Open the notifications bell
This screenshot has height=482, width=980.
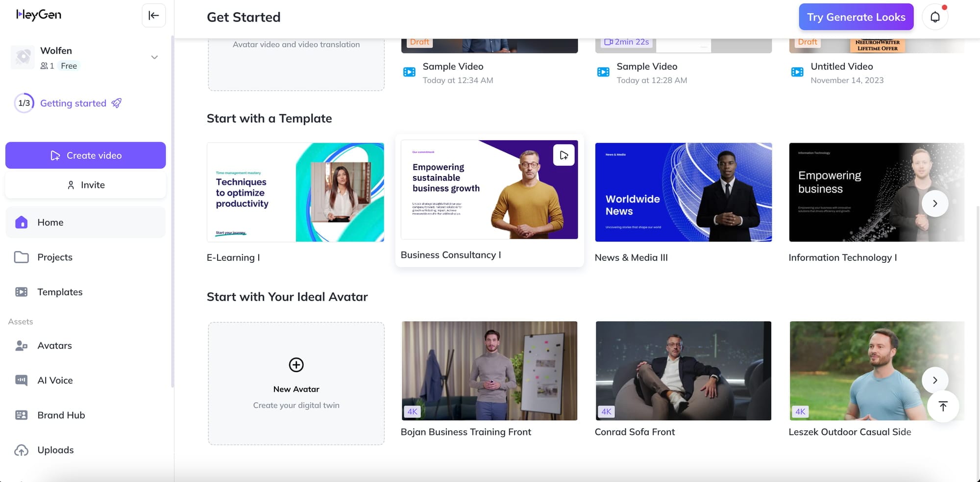tap(935, 17)
